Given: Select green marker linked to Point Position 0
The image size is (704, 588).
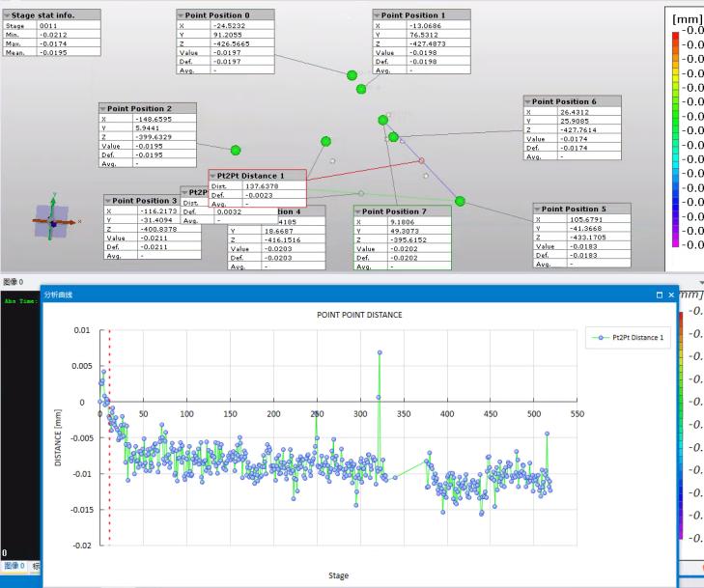Looking at the screenshot, I should 352,75.
